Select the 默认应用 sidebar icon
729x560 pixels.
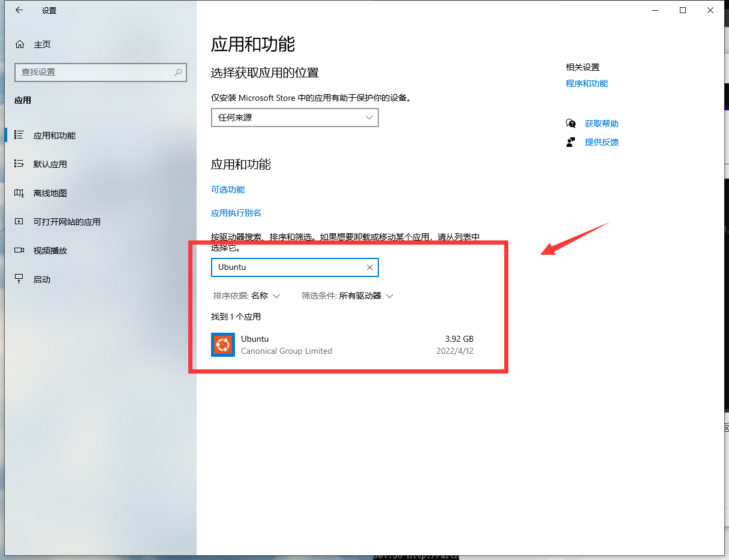coord(19,164)
